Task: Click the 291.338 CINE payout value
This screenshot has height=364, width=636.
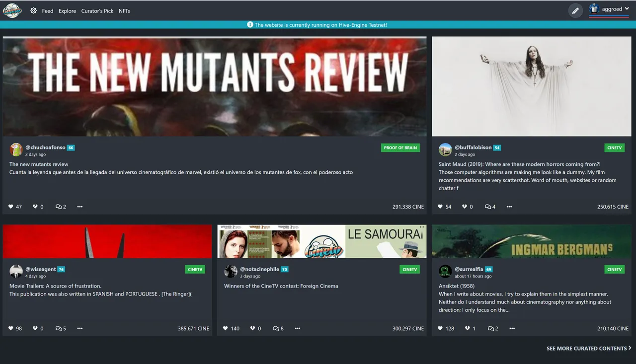Action: point(408,207)
